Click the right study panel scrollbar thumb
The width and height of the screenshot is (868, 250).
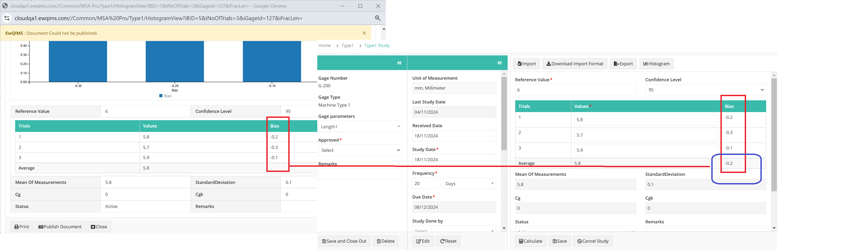774,135
